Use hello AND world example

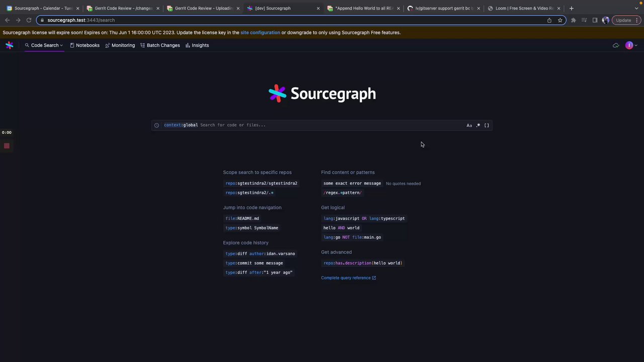point(341,228)
